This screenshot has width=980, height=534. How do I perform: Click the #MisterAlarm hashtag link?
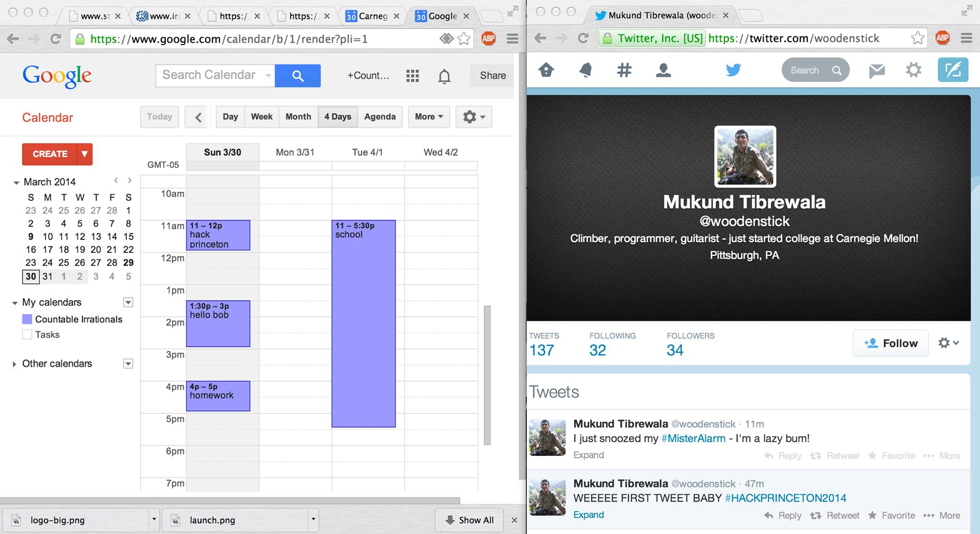click(x=693, y=438)
